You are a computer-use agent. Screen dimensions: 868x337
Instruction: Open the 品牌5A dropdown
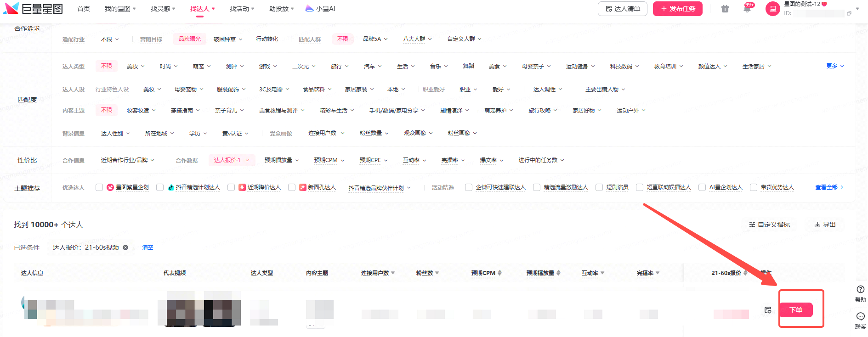coord(375,39)
